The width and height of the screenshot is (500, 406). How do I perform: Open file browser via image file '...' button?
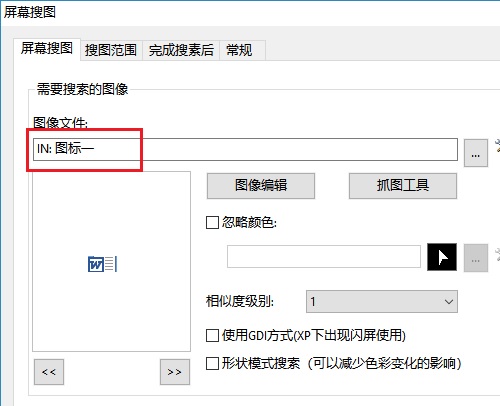(x=476, y=153)
